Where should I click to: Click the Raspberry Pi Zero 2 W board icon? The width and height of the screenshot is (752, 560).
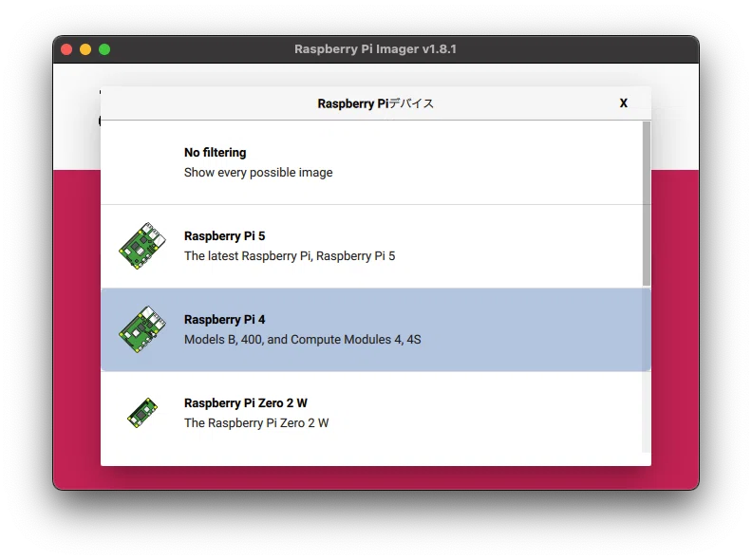pos(142,412)
